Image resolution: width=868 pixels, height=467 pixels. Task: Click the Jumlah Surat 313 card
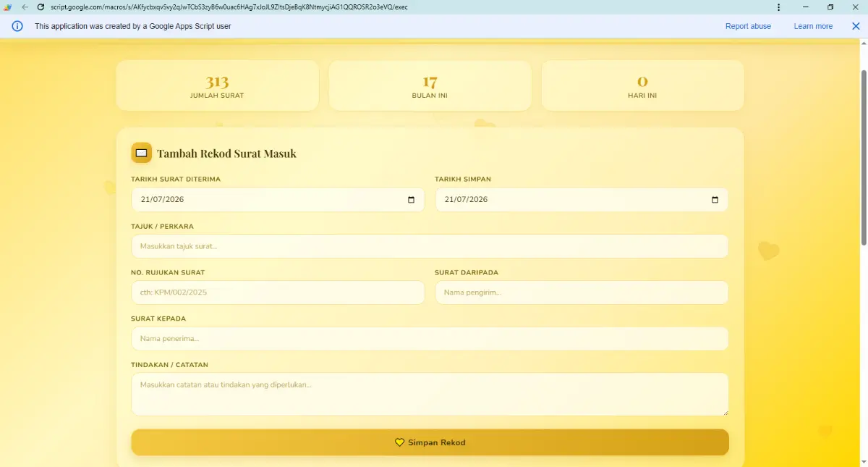click(217, 85)
